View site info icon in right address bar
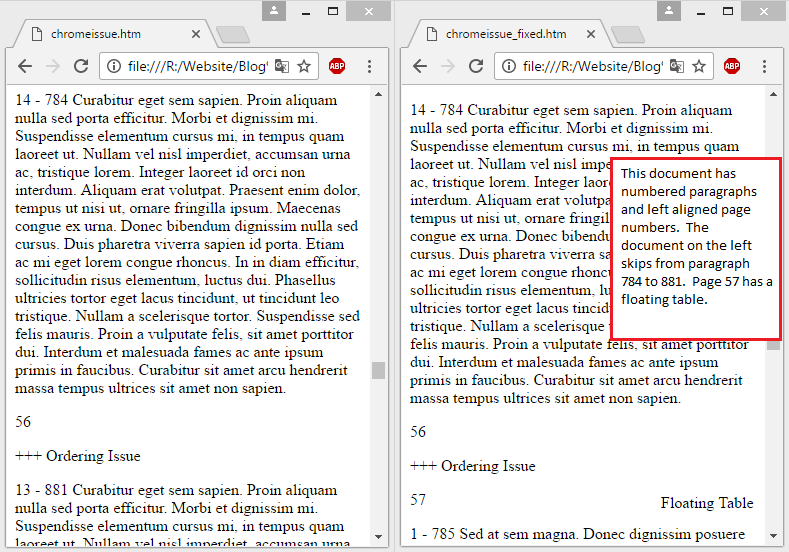 (x=509, y=66)
